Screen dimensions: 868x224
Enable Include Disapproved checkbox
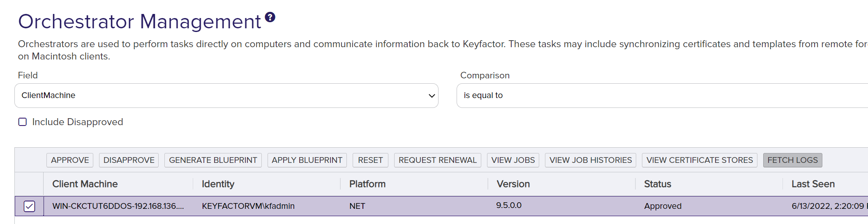[23, 122]
